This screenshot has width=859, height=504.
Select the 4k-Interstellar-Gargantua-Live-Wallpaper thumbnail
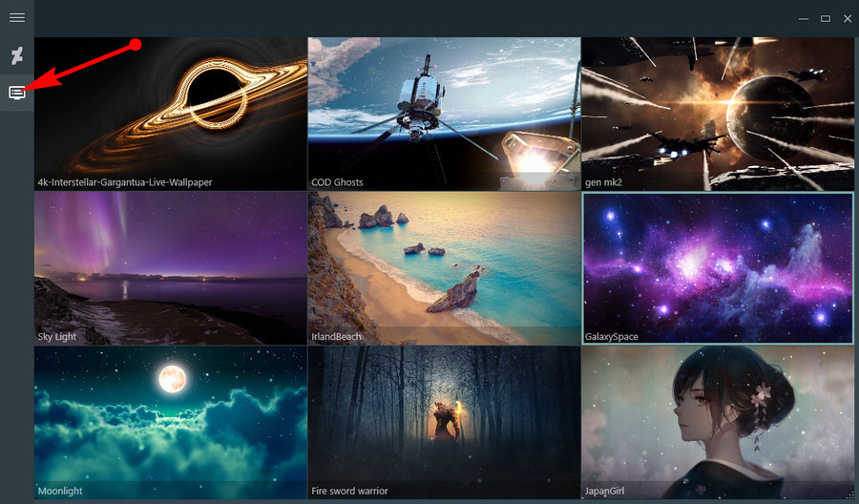[x=171, y=114]
